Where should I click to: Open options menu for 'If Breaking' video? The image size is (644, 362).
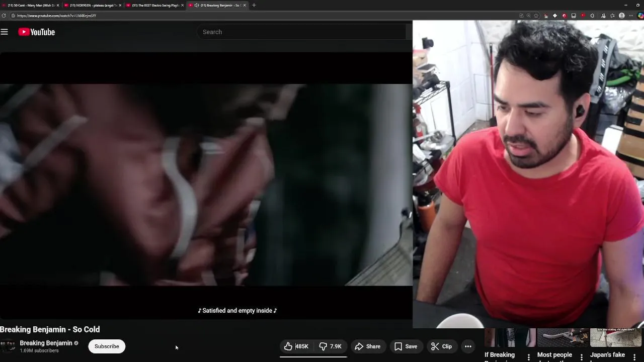tap(529, 357)
